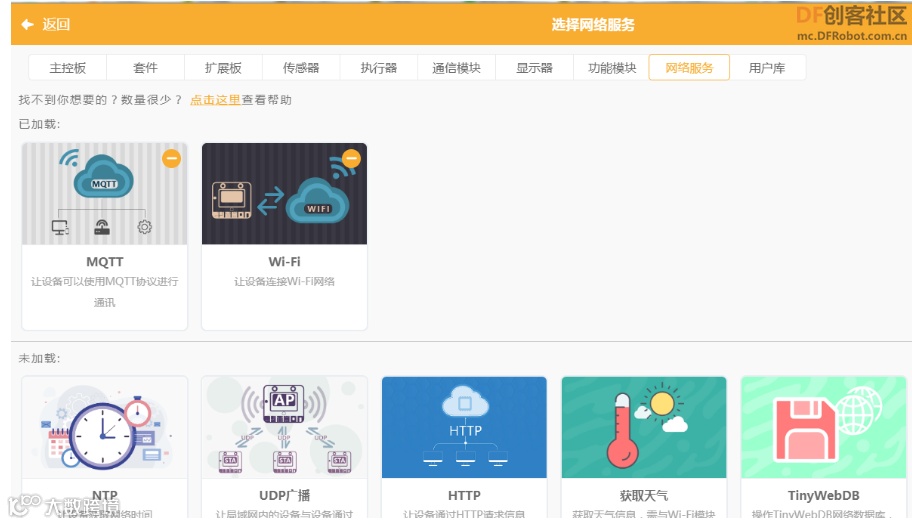Switch to the 主控板 tab
The image size is (912, 524).
[x=67, y=67]
